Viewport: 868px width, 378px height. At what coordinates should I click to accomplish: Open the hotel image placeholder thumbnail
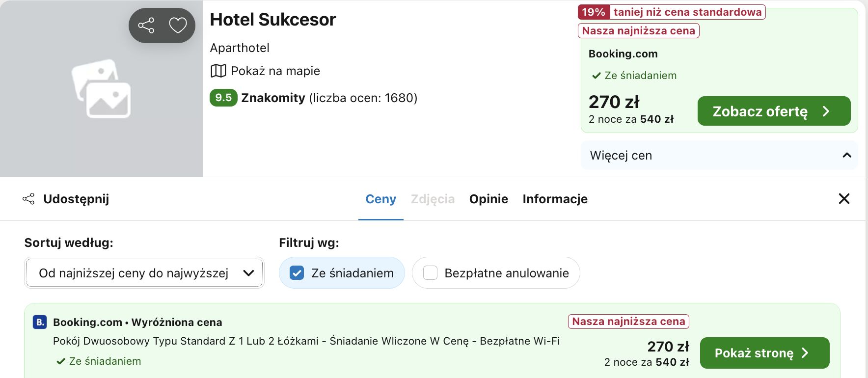102,89
